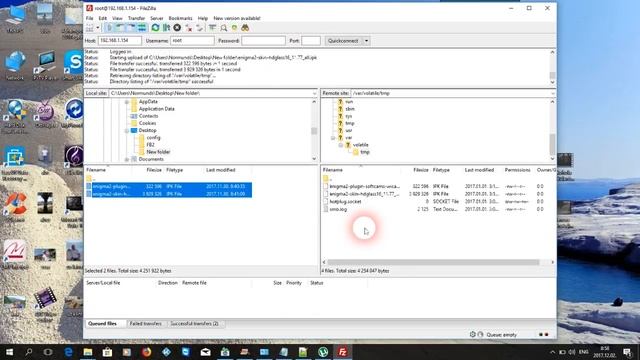Image resolution: width=640 pixels, height=360 pixels.
Task: Select Cookies folder in local tree
Action: 147,123
